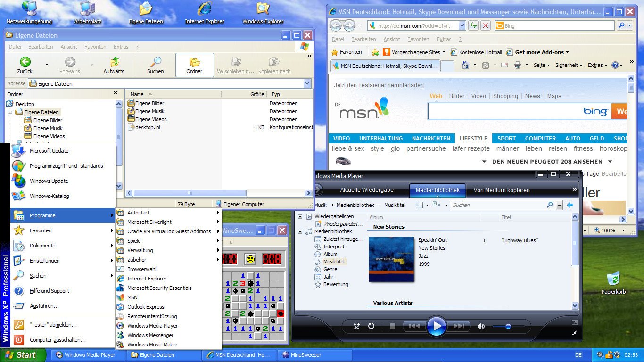Switch to Aktuelle Wiedergabe tab in Media Player

tap(367, 190)
